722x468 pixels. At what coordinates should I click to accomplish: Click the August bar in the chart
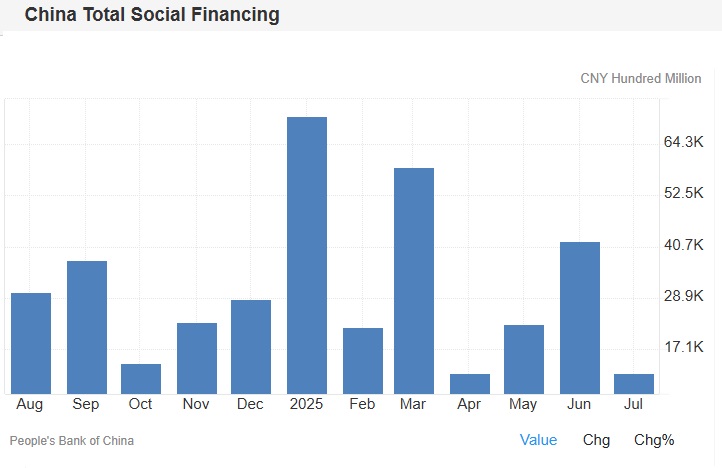[31, 342]
